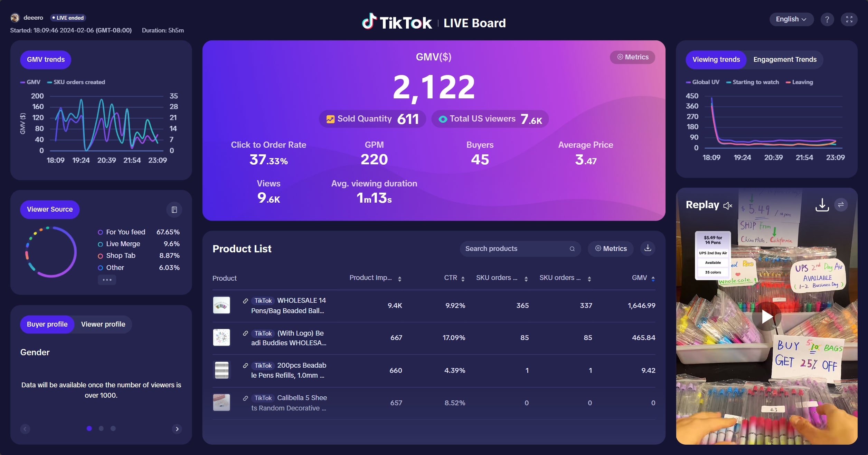Click link icon for Calibella 5 Sheets
Screen dimensions: 868x455
pyautogui.click(x=245, y=398)
